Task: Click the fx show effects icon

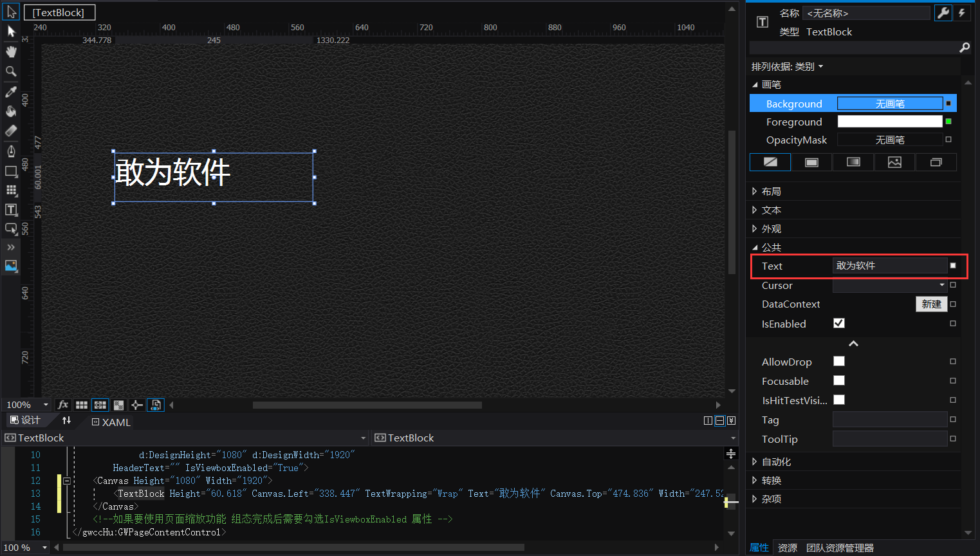Action: pyautogui.click(x=62, y=405)
